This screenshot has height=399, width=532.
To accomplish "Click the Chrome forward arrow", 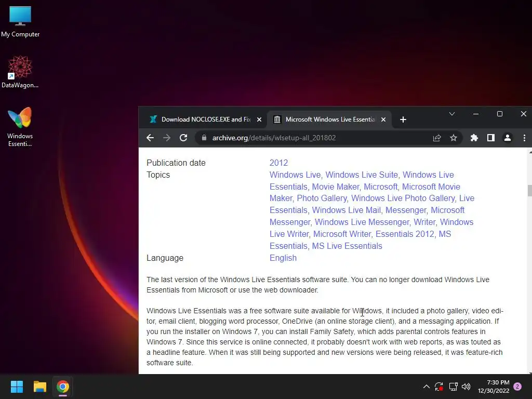I will [167, 138].
